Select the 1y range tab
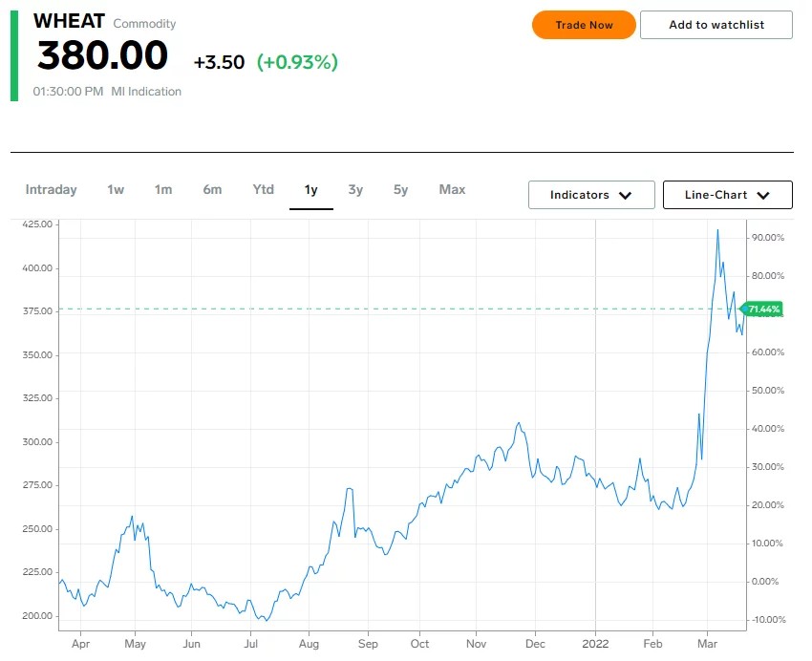The image size is (812, 661). [x=310, y=190]
